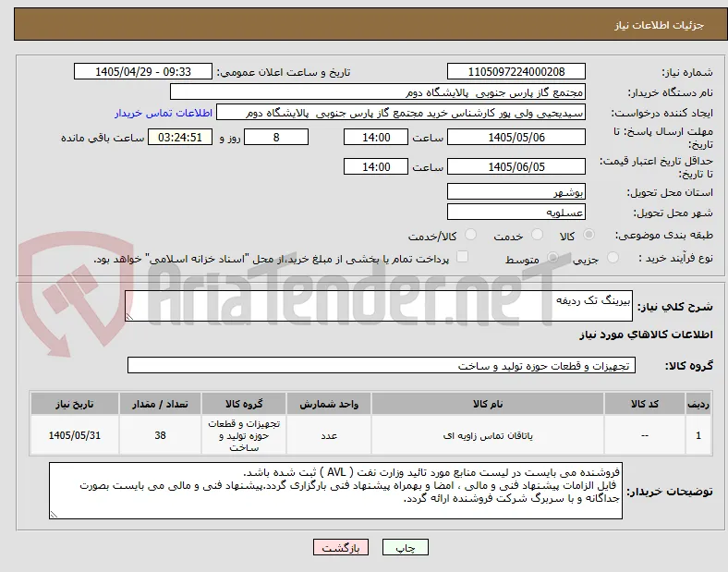Toggle the اسناد خزانه اسلامی payment checkbox
This screenshot has height=572, width=728.
[x=462, y=257]
